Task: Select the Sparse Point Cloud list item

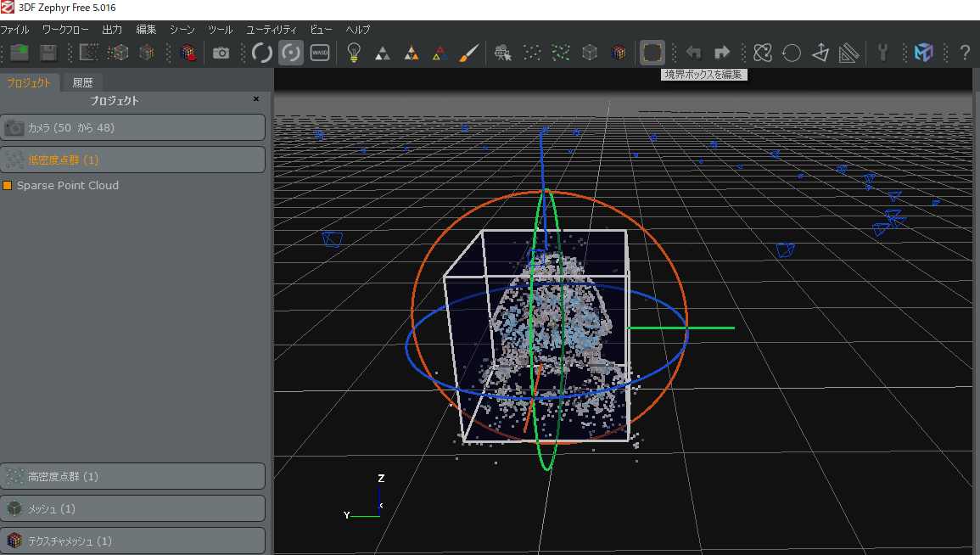Action: click(68, 186)
